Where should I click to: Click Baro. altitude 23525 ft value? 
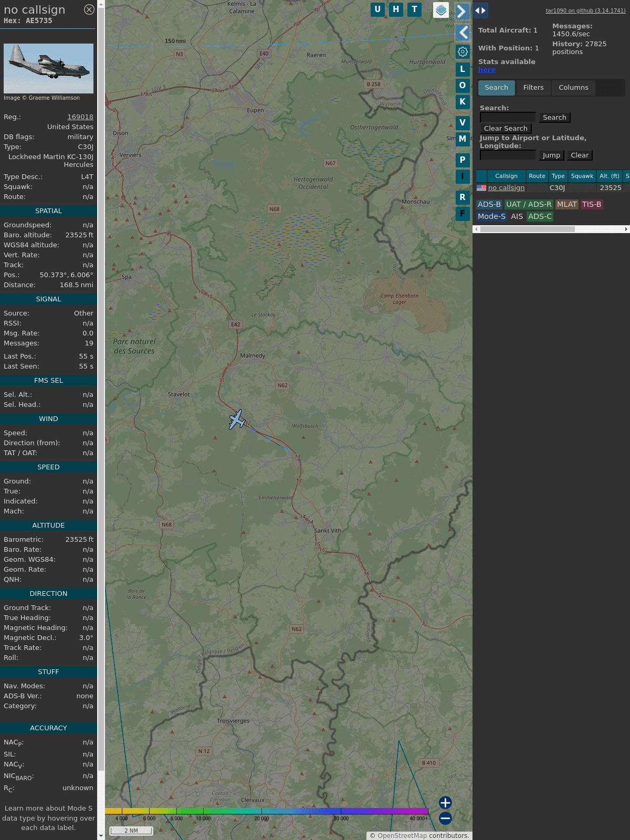click(x=79, y=235)
